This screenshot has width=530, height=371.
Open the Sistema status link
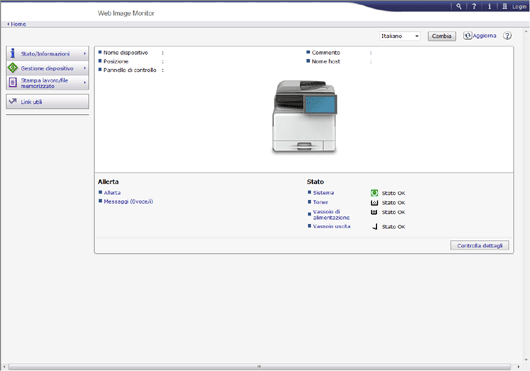(323, 193)
